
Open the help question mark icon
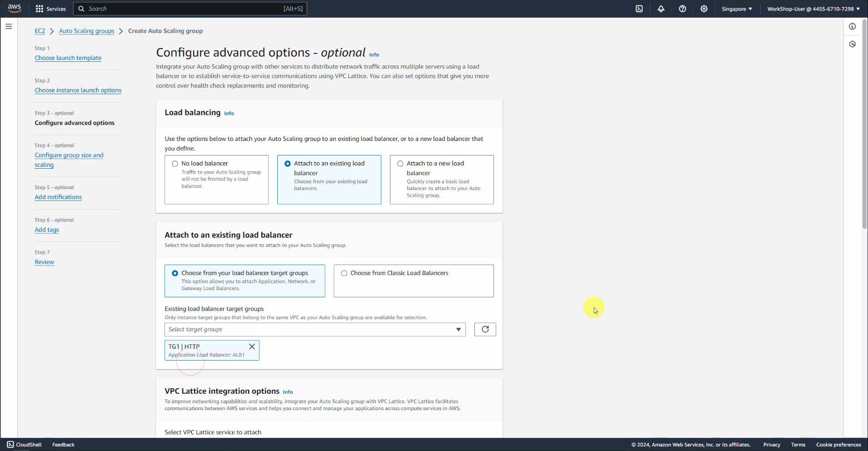point(682,9)
